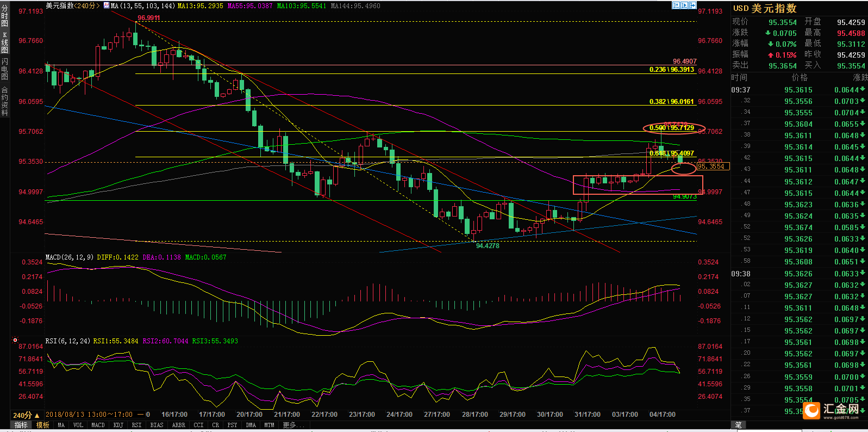Click the 09:37 tick row at 95.3615

pyautogui.click(x=799, y=90)
